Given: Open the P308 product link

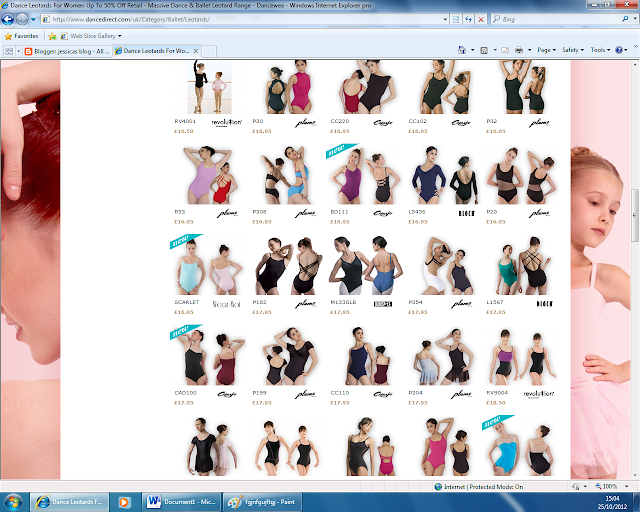Looking at the screenshot, I should coord(259,212).
